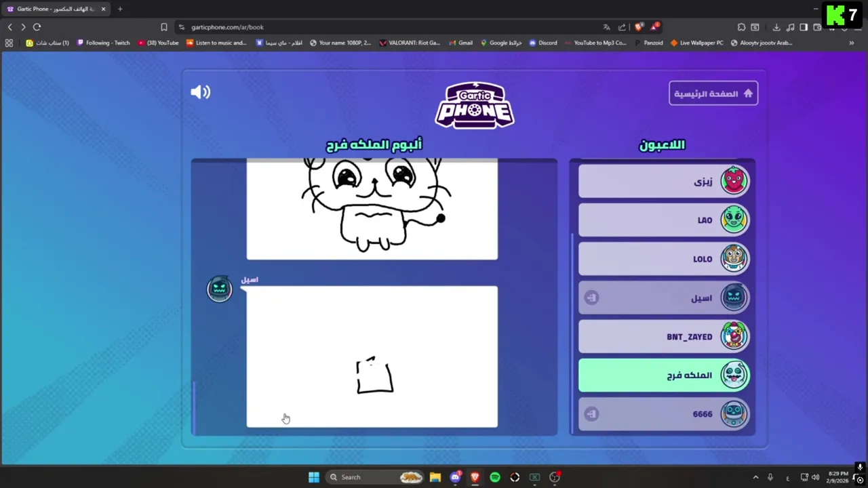Click the taskbar Search box
868x488 pixels.
coord(376,477)
